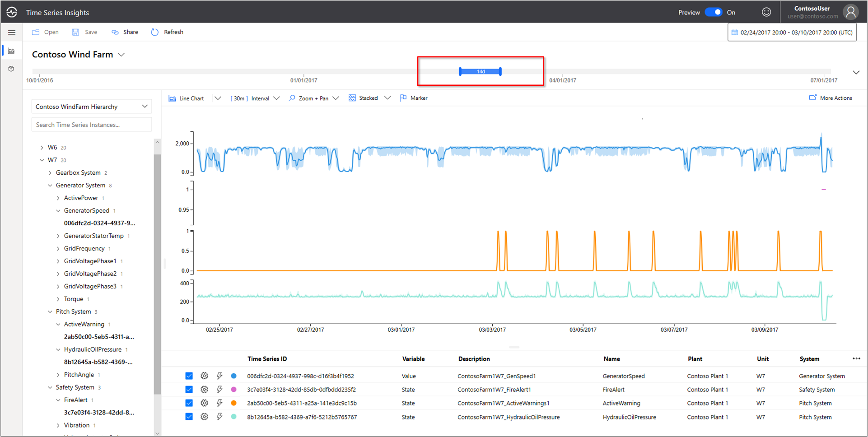Click the Marker flag tool

click(x=414, y=98)
